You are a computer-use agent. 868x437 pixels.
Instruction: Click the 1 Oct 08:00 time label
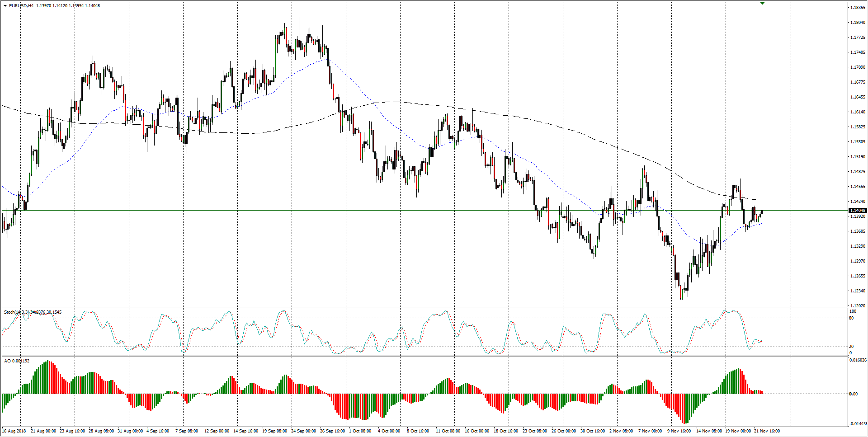(x=360, y=431)
